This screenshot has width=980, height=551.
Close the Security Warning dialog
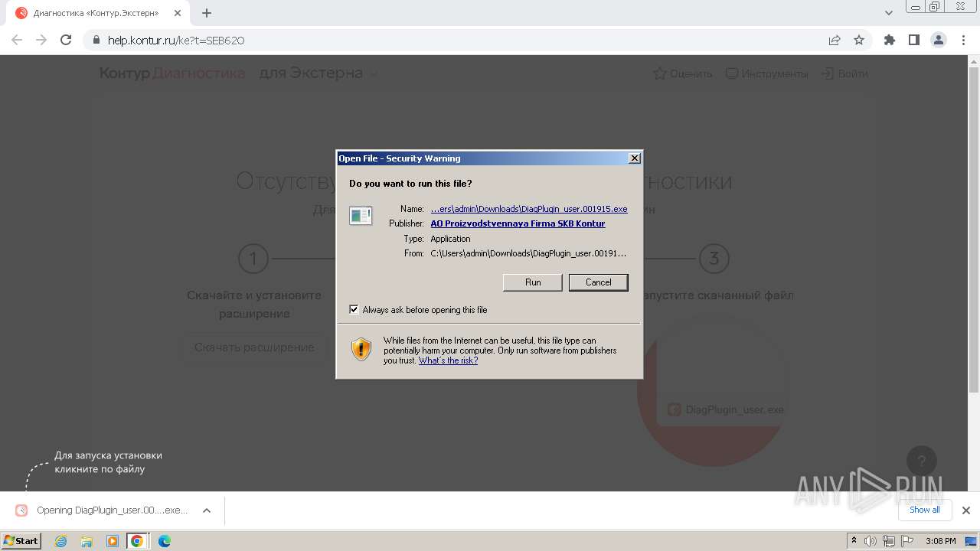[634, 158]
